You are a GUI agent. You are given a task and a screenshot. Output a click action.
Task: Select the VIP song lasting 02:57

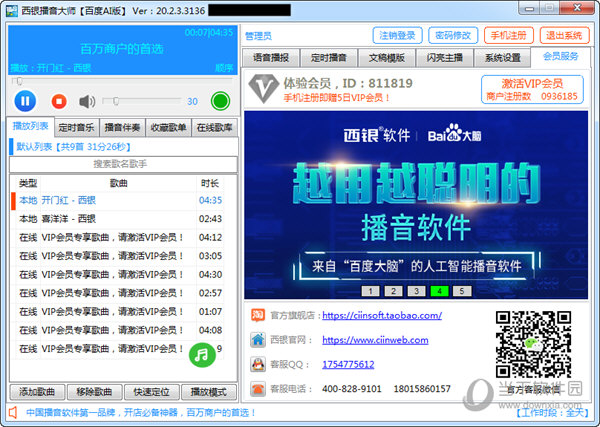tap(118, 293)
